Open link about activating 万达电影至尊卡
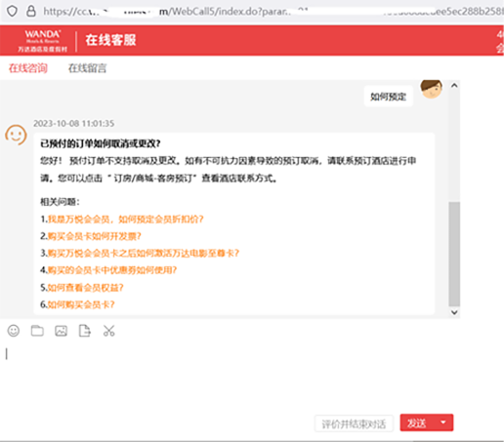Image resolution: width=504 pixels, height=442 pixels. (x=144, y=253)
